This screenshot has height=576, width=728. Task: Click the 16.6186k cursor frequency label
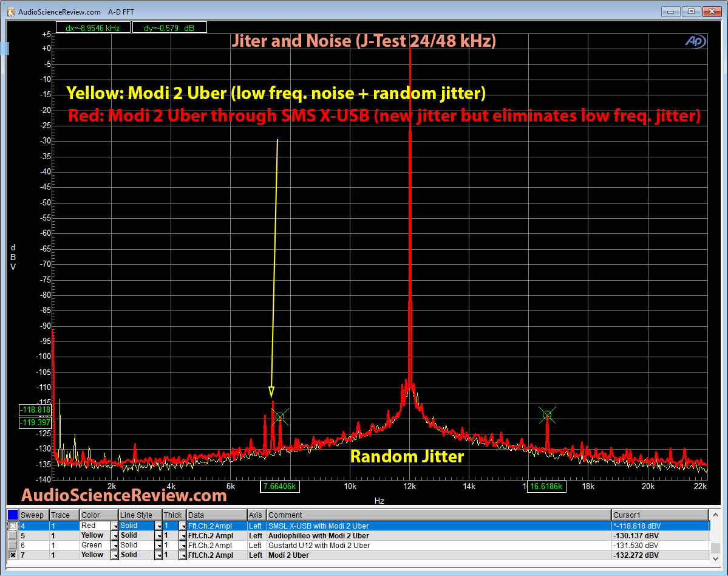[546, 486]
